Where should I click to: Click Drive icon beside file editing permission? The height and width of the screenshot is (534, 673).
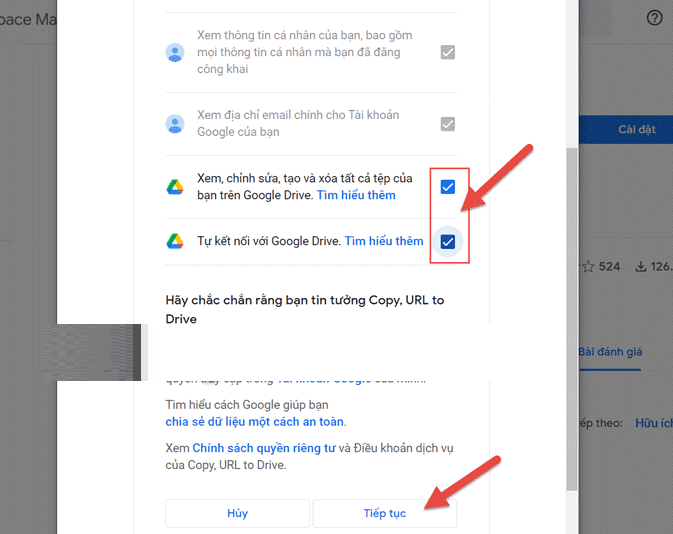point(175,187)
